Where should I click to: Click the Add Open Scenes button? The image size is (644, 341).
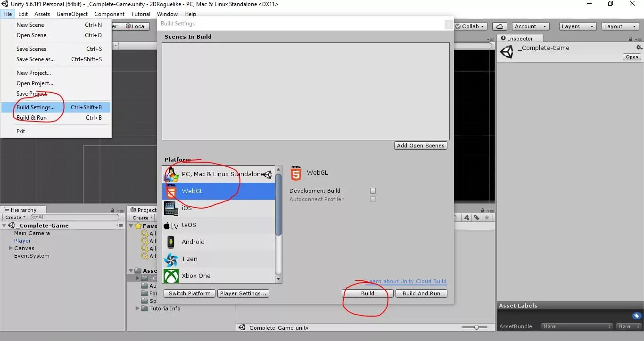(x=421, y=146)
